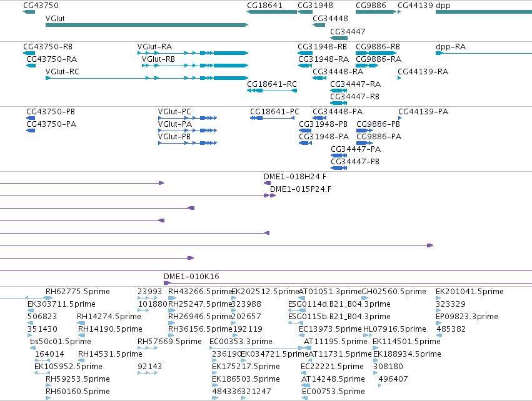This screenshot has height=401, width=532.
Task: Click protein CG9886-PB
Action: click(x=364, y=131)
